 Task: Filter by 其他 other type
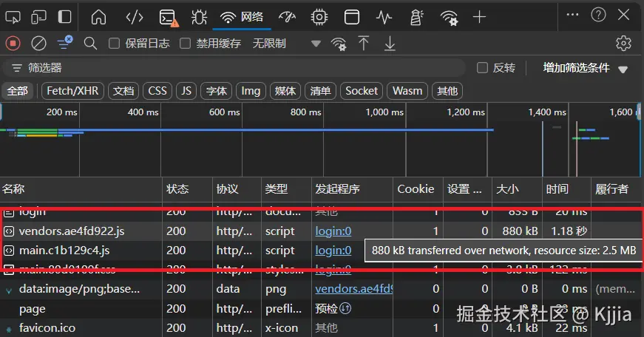click(x=447, y=91)
